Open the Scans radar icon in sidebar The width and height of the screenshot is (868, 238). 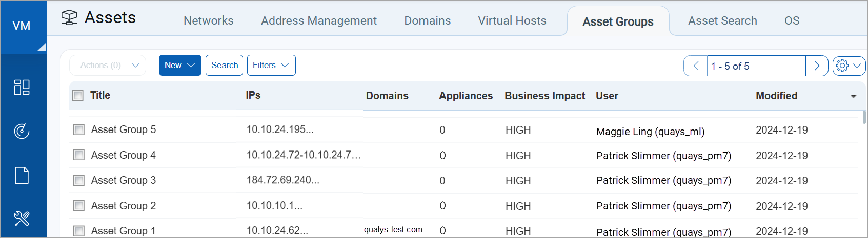click(22, 131)
